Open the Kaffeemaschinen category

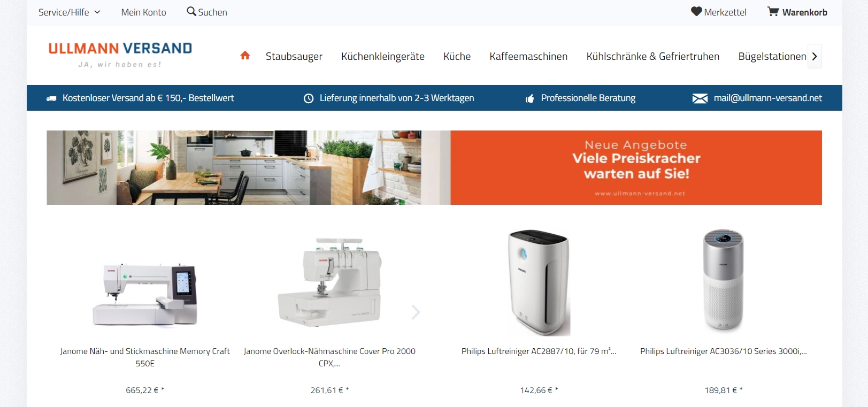coord(528,56)
